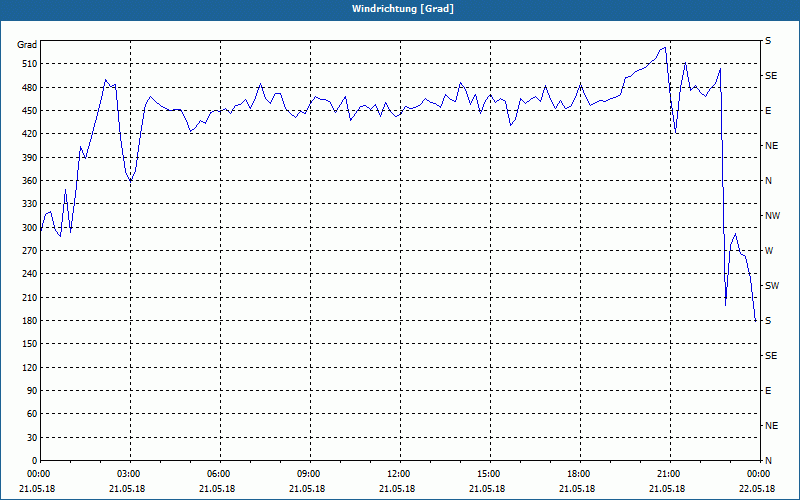Screen dimensions: 800x500
Task: Click the "Windrichtung [Grad]" chart title
Action: click(x=403, y=9)
